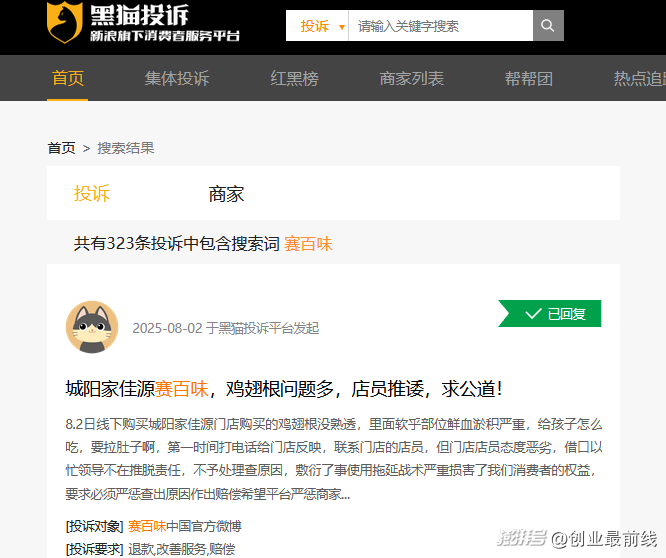Click the highlighted 赛百味 search keyword
This screenshot has height=558, width=666.
click(308, 243)
